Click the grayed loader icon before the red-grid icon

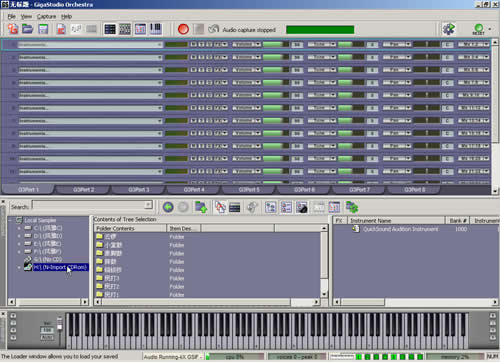coord(319,207)
